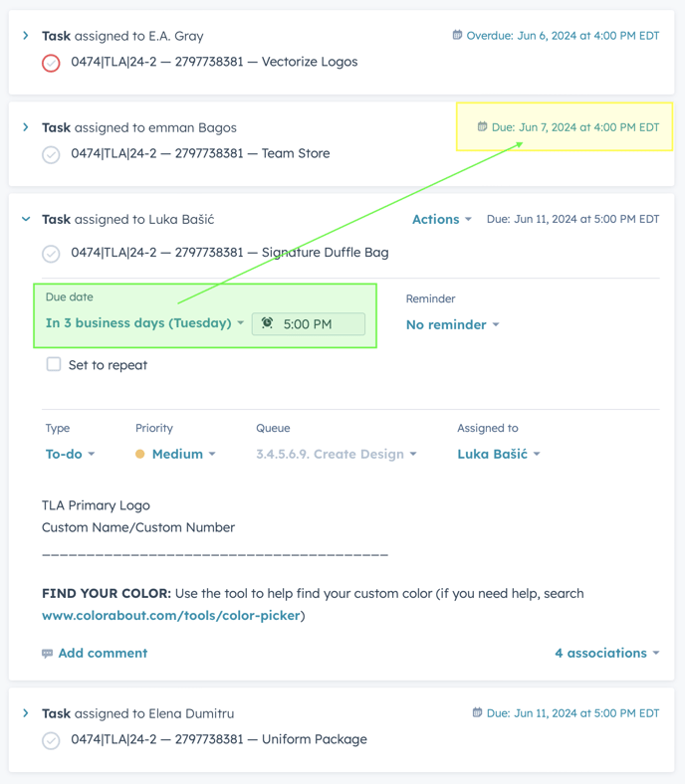Complete the Team Store task circle

tap(51, 154)
